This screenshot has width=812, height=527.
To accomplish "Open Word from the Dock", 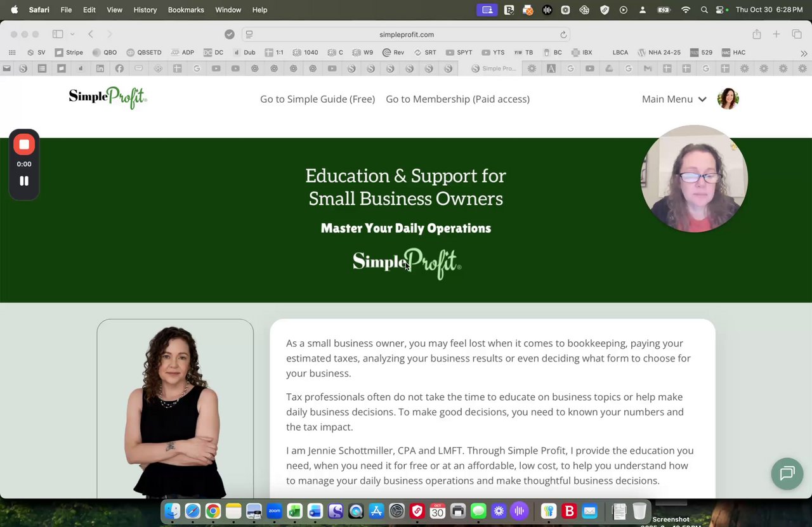I will pyautogui.click(x=315, y=511).
